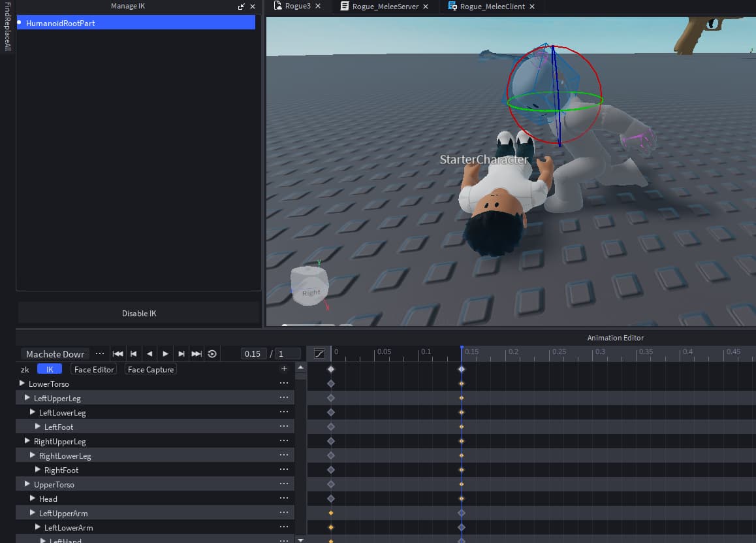Close the Rogue3 tab
This screenshot has height=543, width=756.
pyautogui.click(x=318, y=7)
